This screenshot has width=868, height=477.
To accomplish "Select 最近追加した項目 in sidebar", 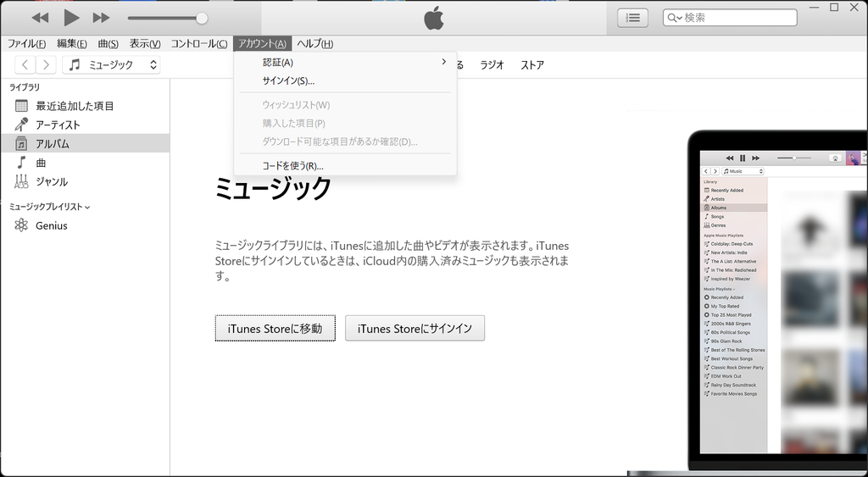I will coord(86,106).
